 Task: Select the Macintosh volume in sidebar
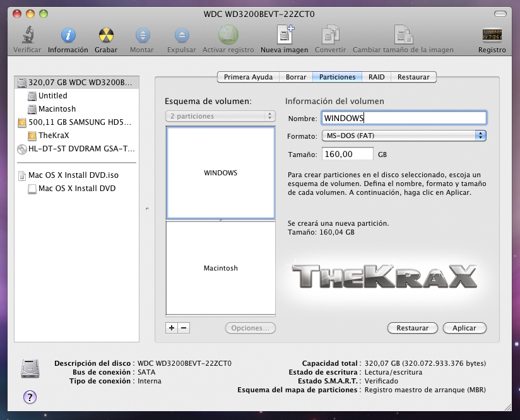(x=76, y=109)
